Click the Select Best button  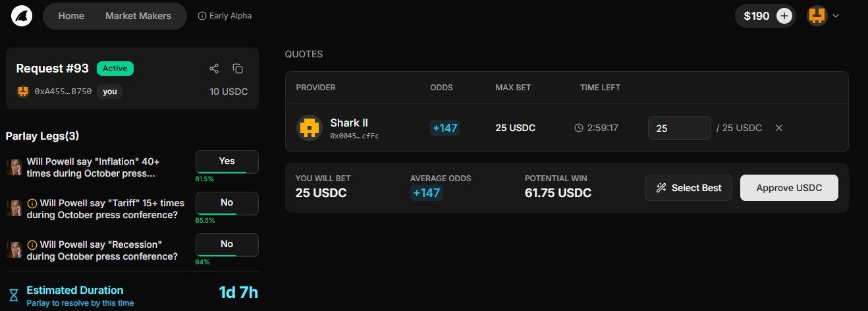(x=688, y=188)
